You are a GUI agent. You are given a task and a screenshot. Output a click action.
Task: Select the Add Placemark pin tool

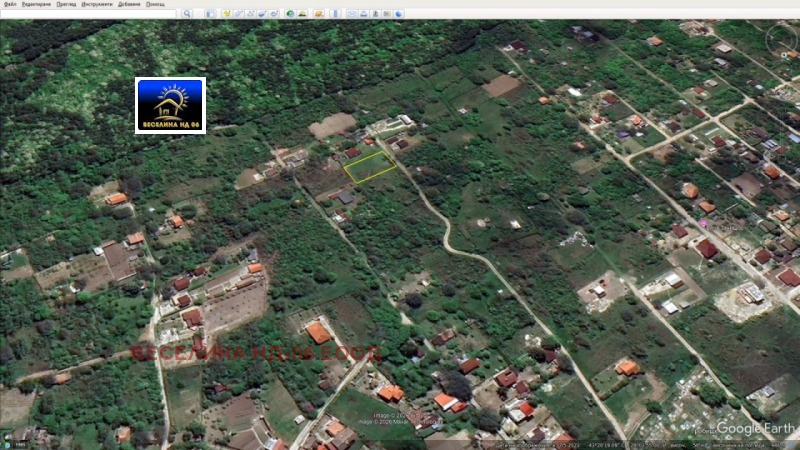pyautogui.click(x=227, y=14)
